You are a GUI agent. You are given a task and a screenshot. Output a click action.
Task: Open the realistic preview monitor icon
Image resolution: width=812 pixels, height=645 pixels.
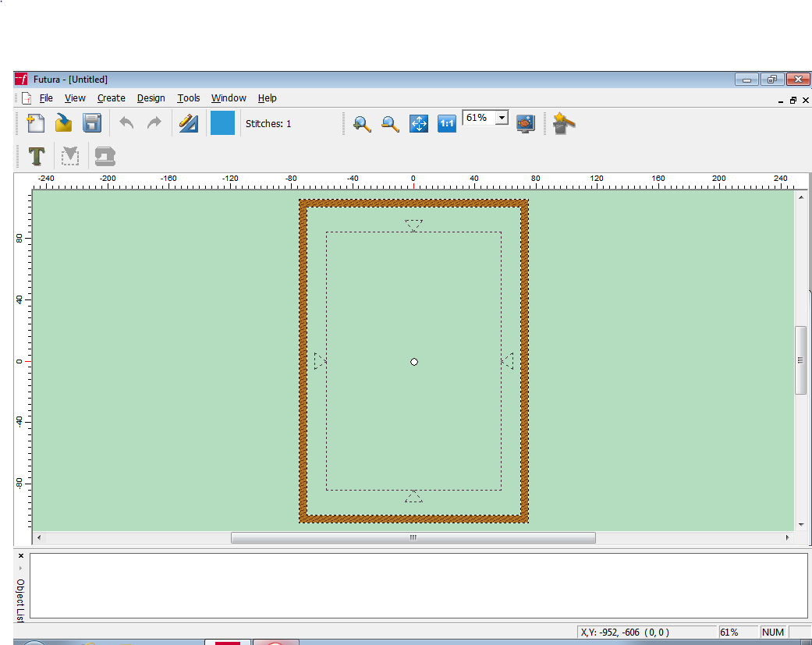coord(526,124)
